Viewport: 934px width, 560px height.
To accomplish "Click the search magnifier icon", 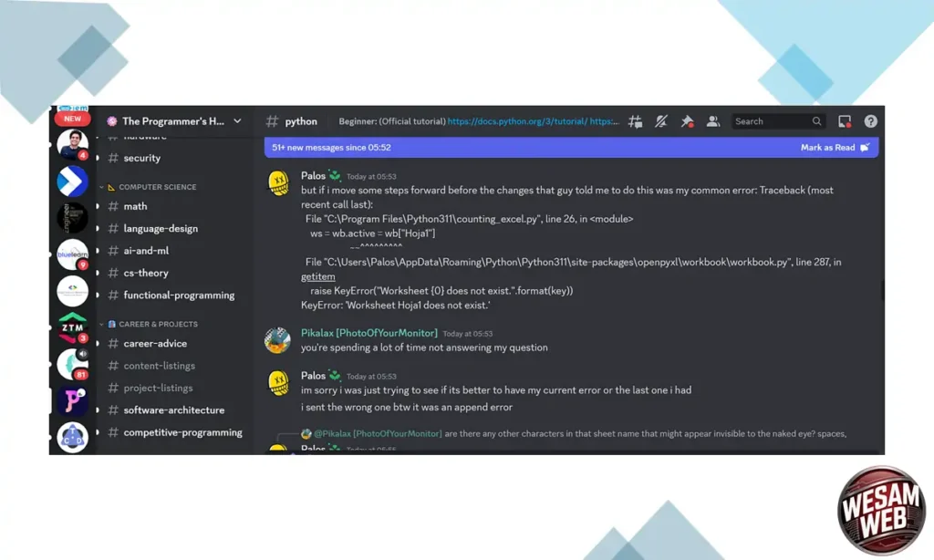I will pos(816,121).
